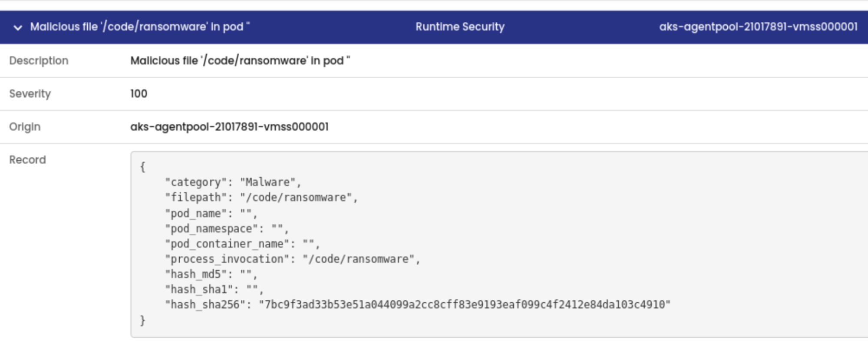Screen dimensions: 868x351
Task: Click the "pod_namespace" line in the record
Action: 227,228
